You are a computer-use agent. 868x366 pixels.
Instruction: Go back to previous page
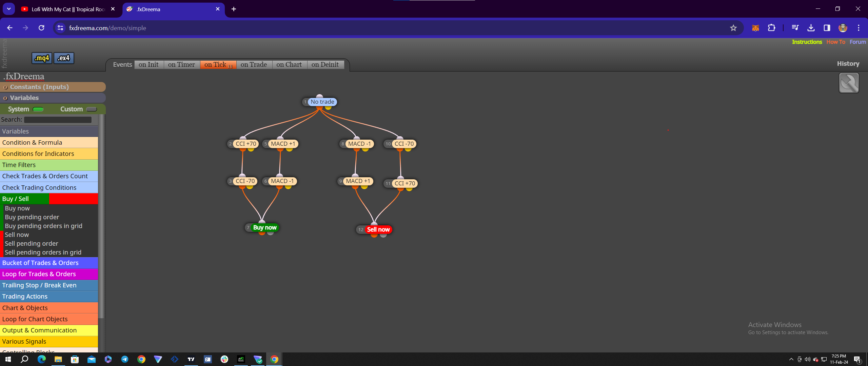click(x=10, y=28)
